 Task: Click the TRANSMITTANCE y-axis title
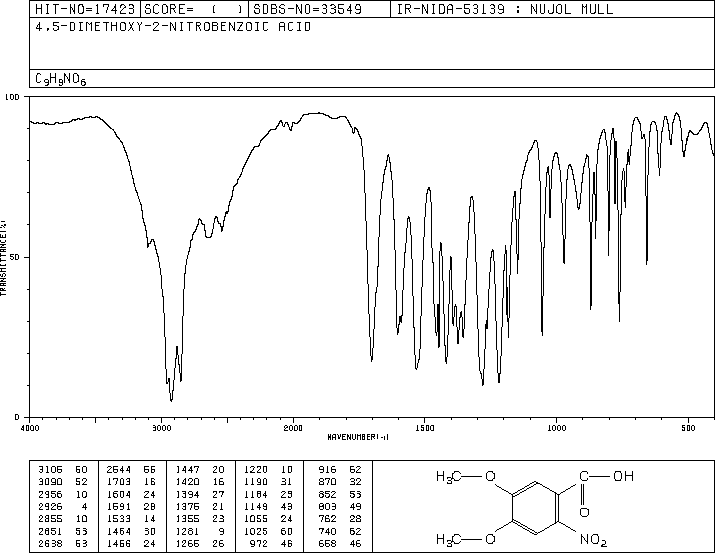pos(3,258)
